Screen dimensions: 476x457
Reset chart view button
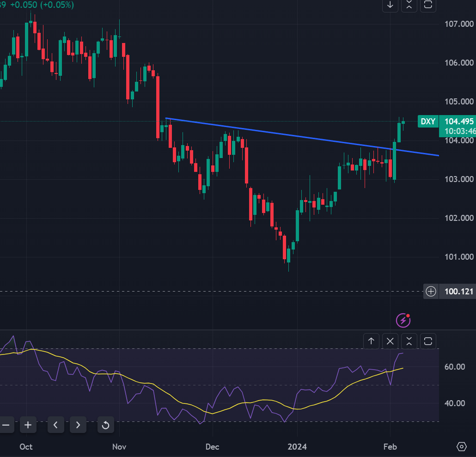106,425
